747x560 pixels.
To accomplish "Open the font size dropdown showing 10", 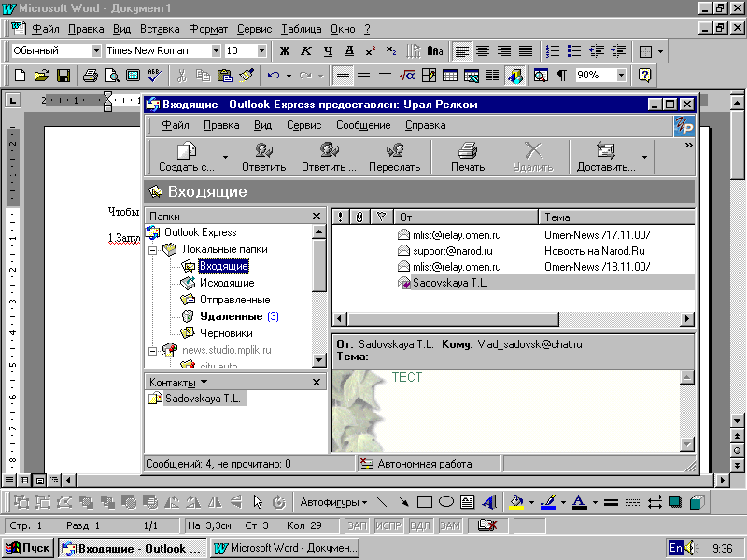I will point(261,50).
